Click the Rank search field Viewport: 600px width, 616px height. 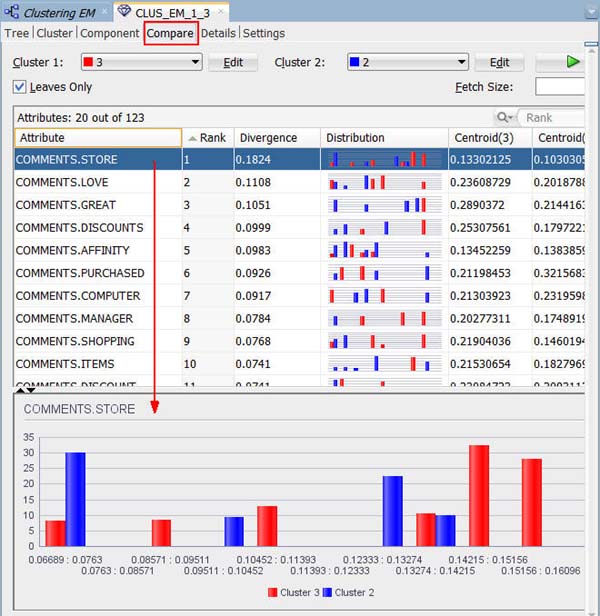(550, 117)
